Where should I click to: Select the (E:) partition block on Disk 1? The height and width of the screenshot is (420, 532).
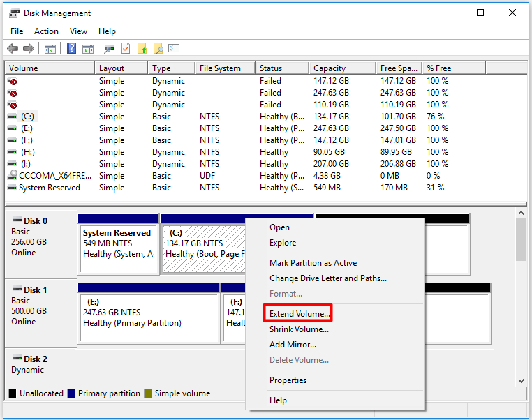point(149,313)
